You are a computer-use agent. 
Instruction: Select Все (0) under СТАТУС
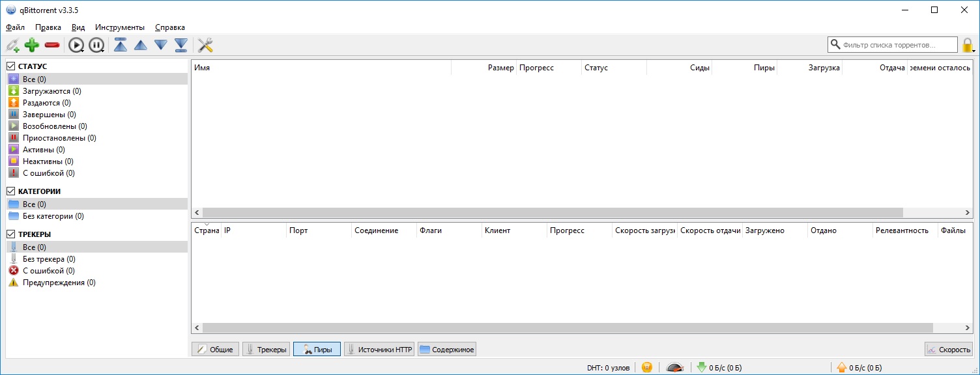click(96, 79)
